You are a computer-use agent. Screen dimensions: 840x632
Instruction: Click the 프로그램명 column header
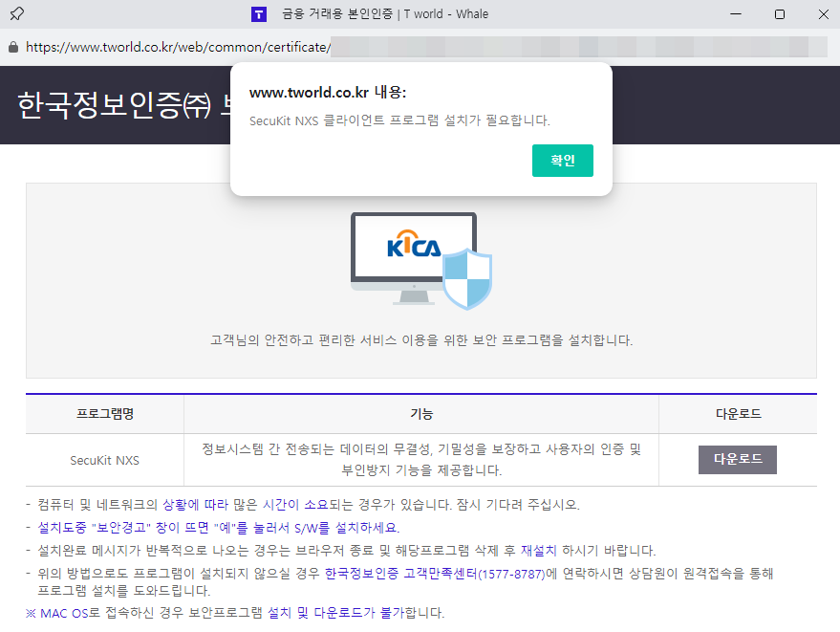[x=105, y=414]
